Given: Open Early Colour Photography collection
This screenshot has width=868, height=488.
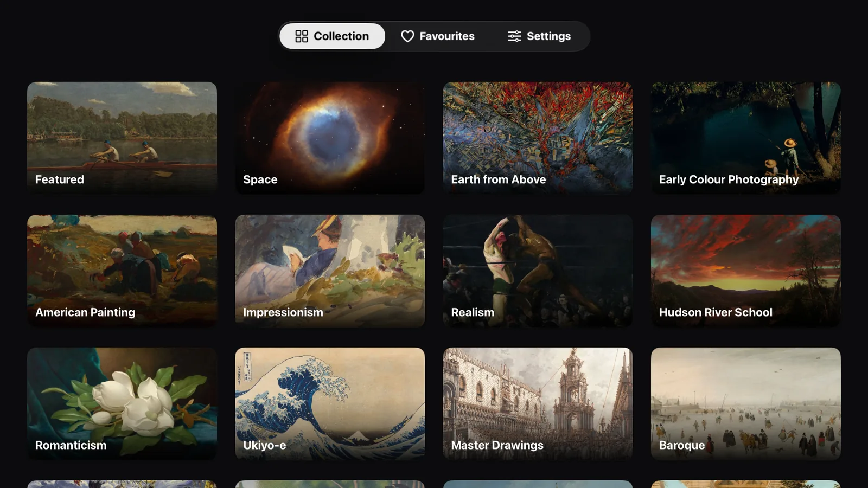Looking at the screenshot, I should pos(746,138).
